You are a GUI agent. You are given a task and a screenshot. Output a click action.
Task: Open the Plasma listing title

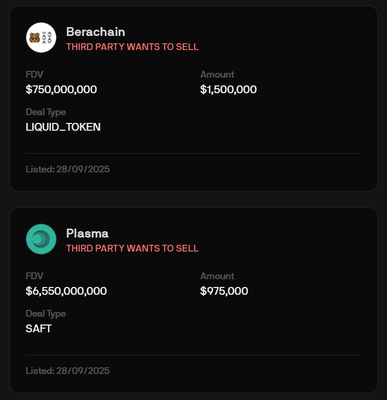[87, 233]
